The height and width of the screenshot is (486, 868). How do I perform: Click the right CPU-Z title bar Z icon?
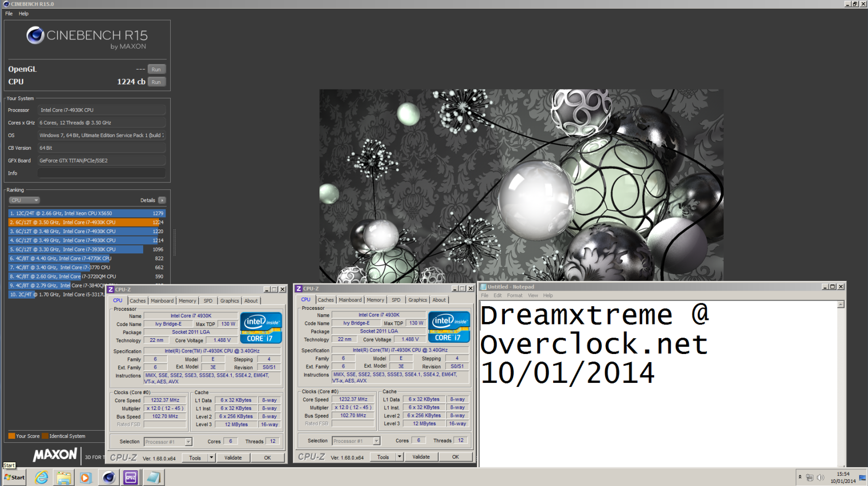point(299,288)
